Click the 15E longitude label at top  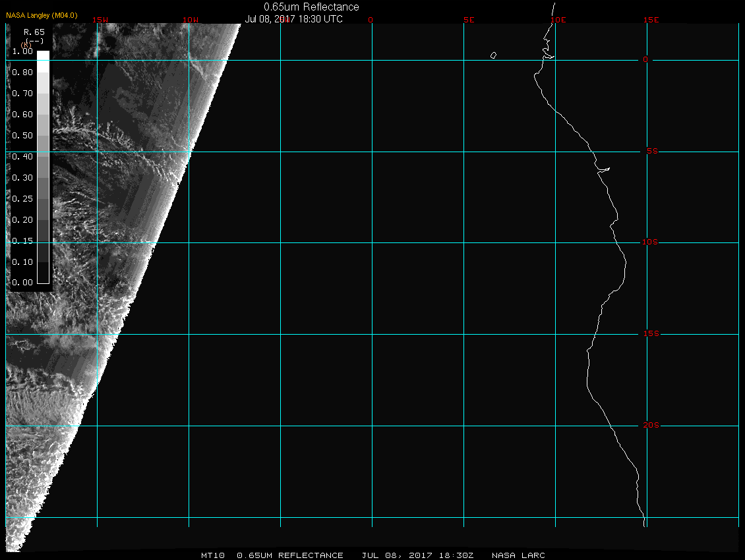pos(651,20)
